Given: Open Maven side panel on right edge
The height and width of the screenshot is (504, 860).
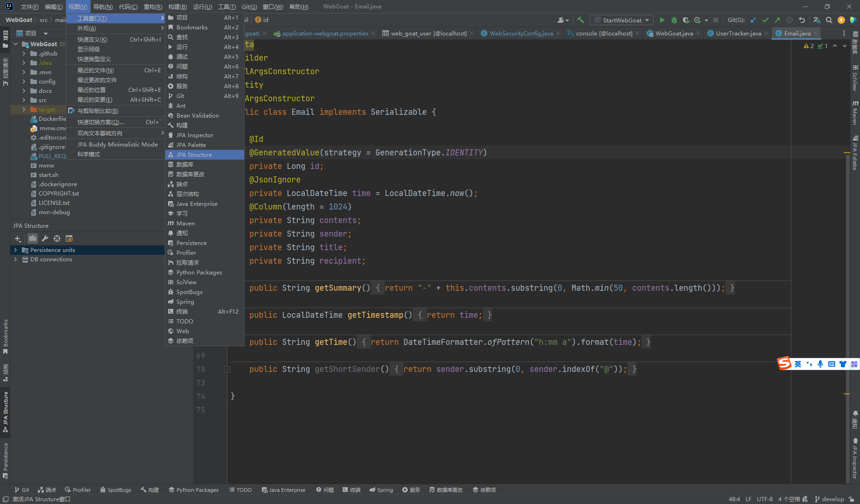Looking at the screenshot, I should click(x=855, y=113).
